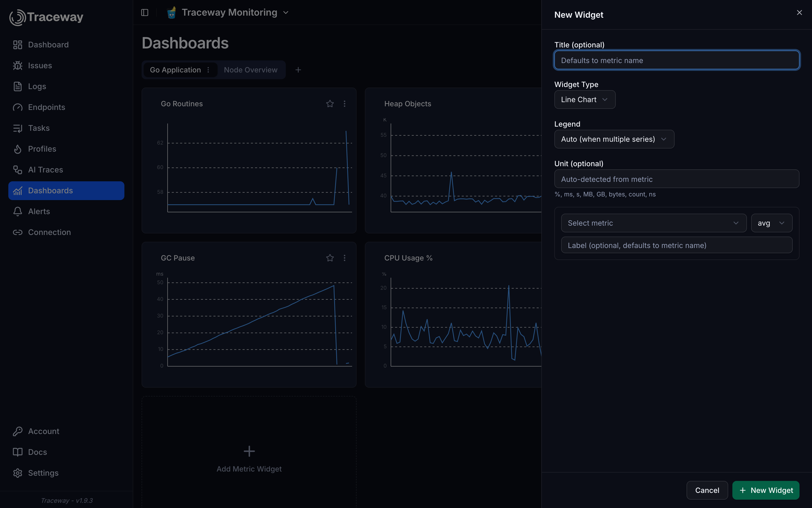Favorite the GC Pause widget
Image resolution: width=812 pixels, height=508 pixels.
click(x=330, y=258)
